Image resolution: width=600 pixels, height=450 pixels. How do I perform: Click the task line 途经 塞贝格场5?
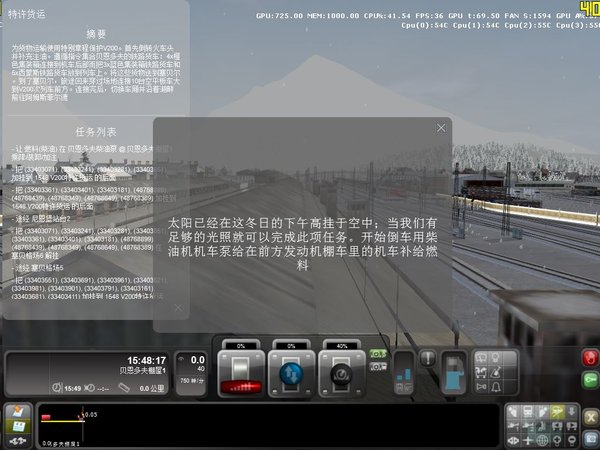38,267
